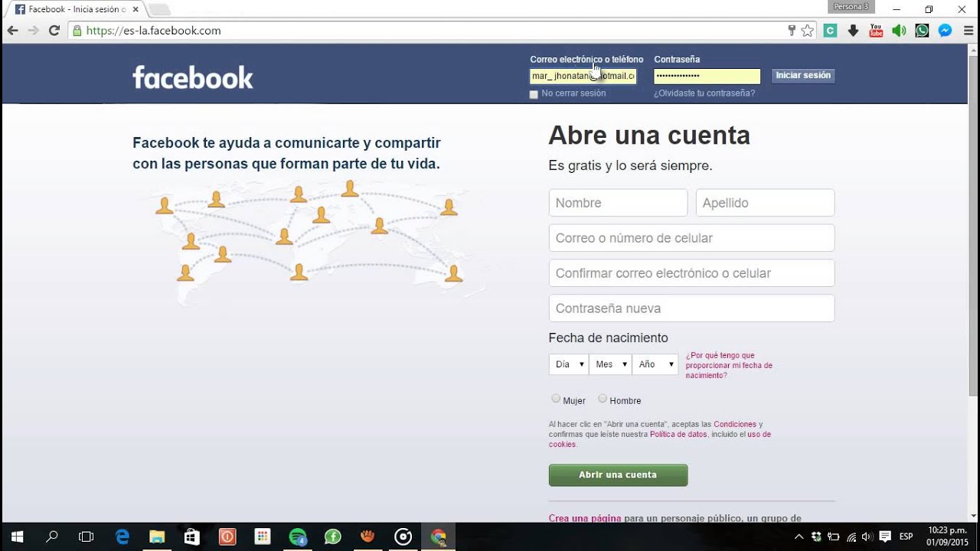Bookmark this page with the star icon

(807, 31)
